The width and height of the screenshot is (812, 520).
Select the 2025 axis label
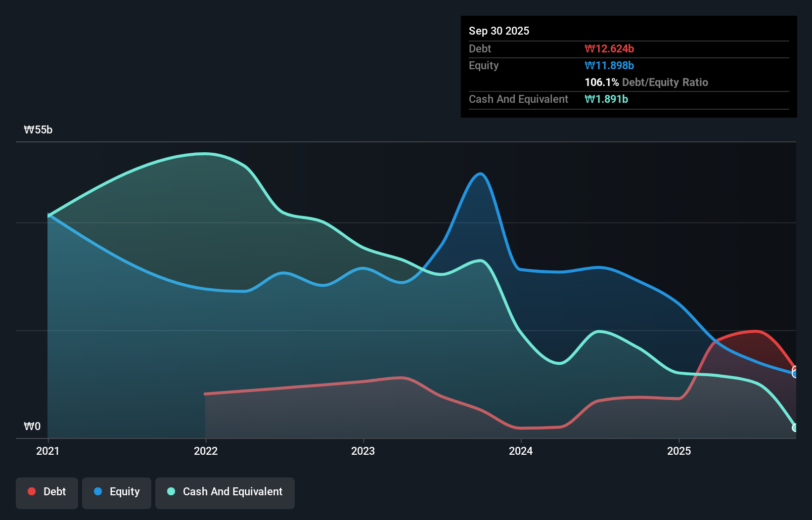click(679, 451)
